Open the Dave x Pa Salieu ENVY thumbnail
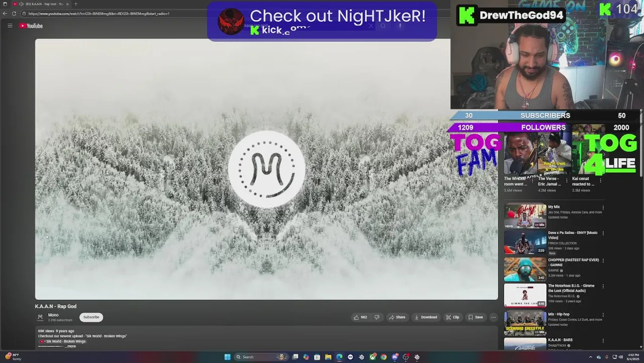Image resolution: width=644 pixels, height=363 pixels. [525, 242]
